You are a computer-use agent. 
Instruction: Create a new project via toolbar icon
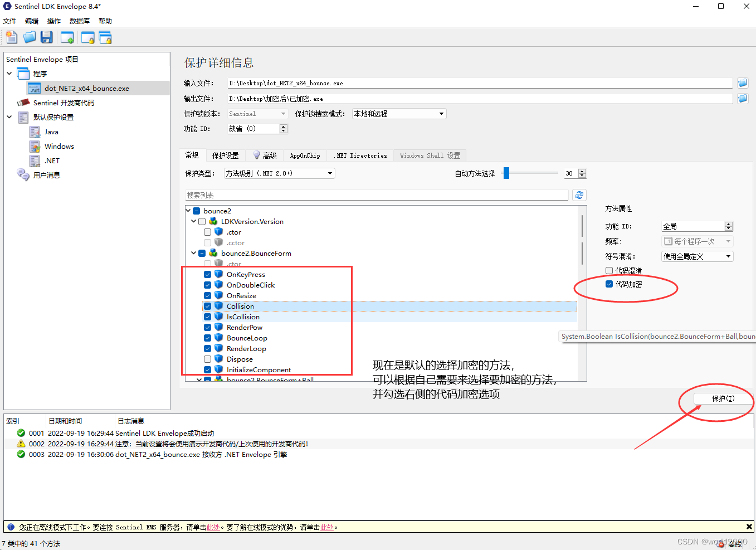12,37
